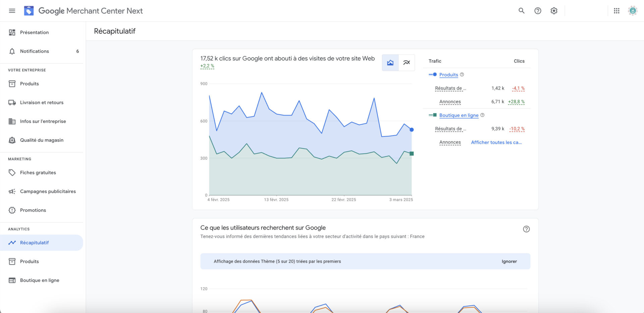The width and height of the screenshot is (644, 313).
Task: Click the Boutique en ligne traffic link
Action: point(459,115)
